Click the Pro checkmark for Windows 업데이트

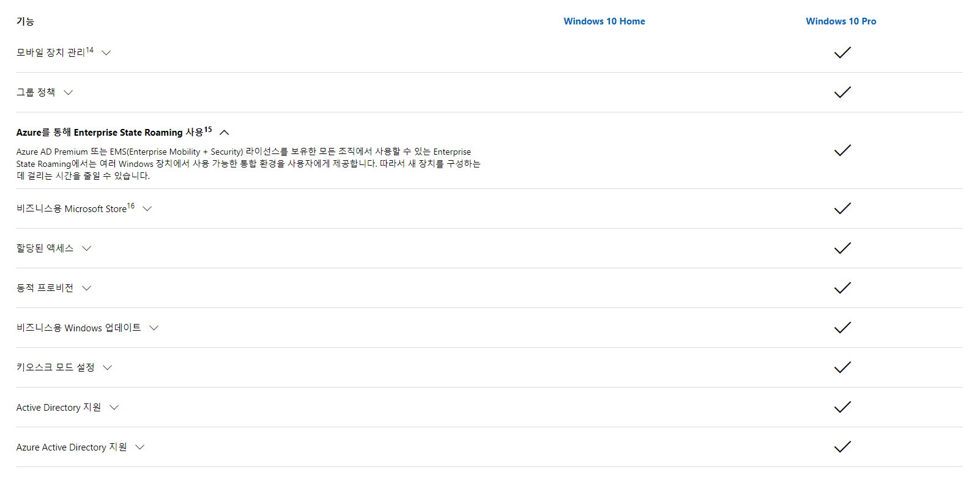[x=842, y=328]
